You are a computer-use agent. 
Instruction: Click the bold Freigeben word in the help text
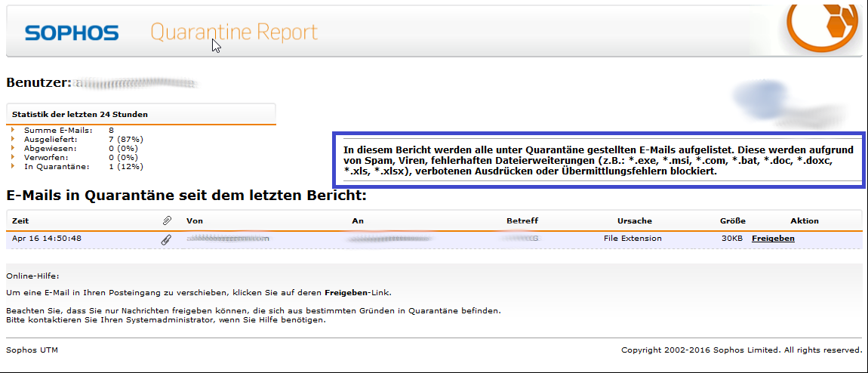click(345, 292)
